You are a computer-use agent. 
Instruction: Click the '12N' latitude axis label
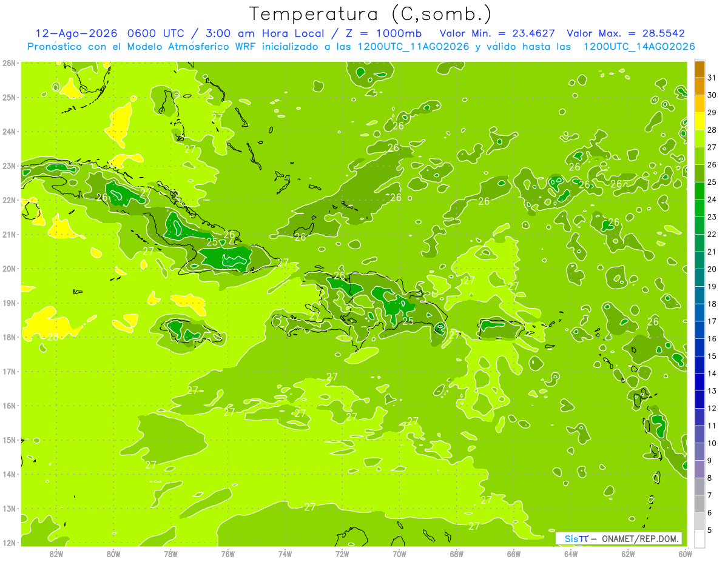coord(8,543)
